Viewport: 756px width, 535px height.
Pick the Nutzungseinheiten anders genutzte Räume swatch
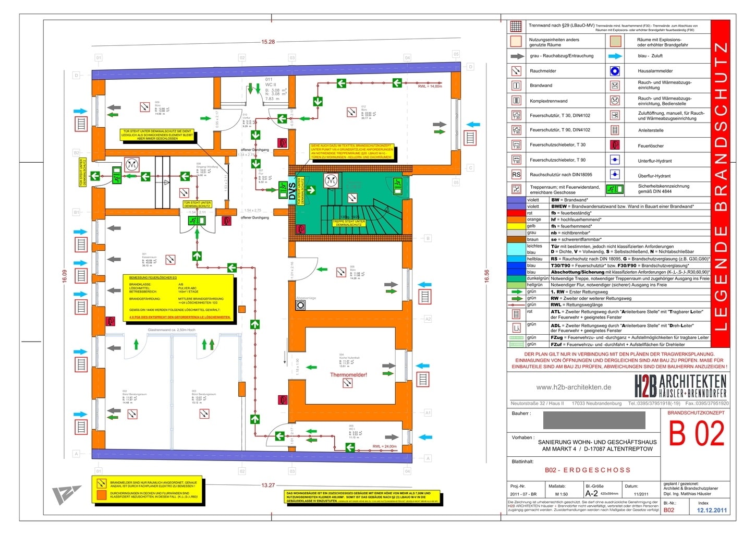coord(516,41)
